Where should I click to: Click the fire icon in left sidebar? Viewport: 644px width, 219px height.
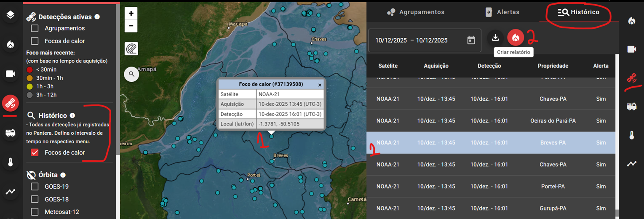[x=11, y=45]
